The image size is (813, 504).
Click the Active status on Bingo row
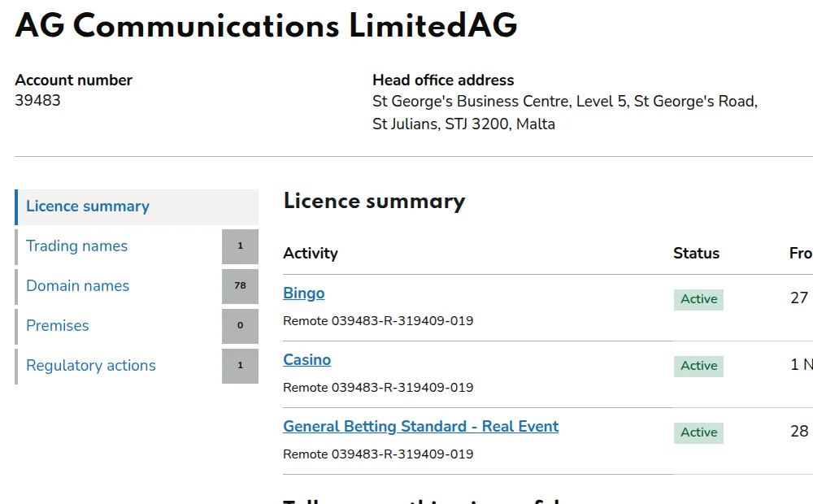[698, 300]
